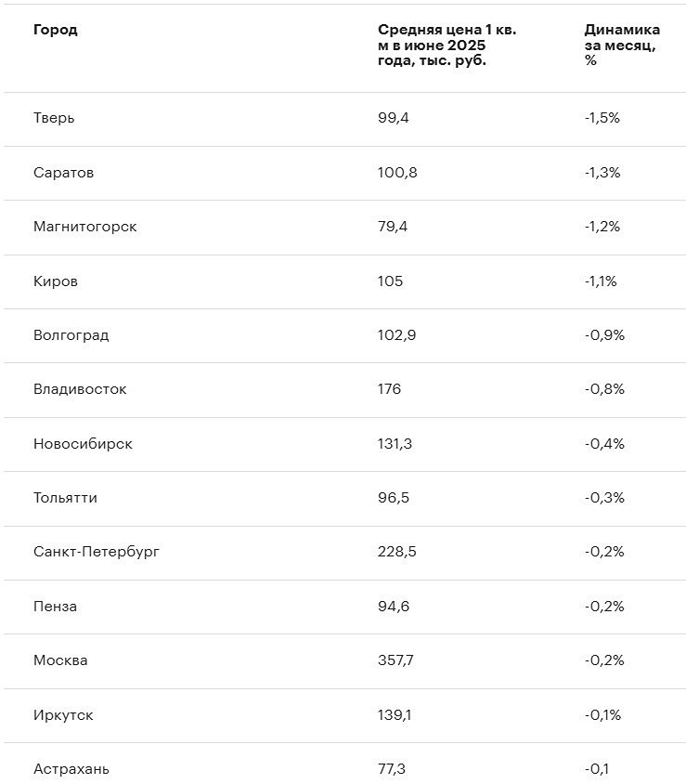Click Пенза price value 94,6
686x784 pixels.
(394, 607)
